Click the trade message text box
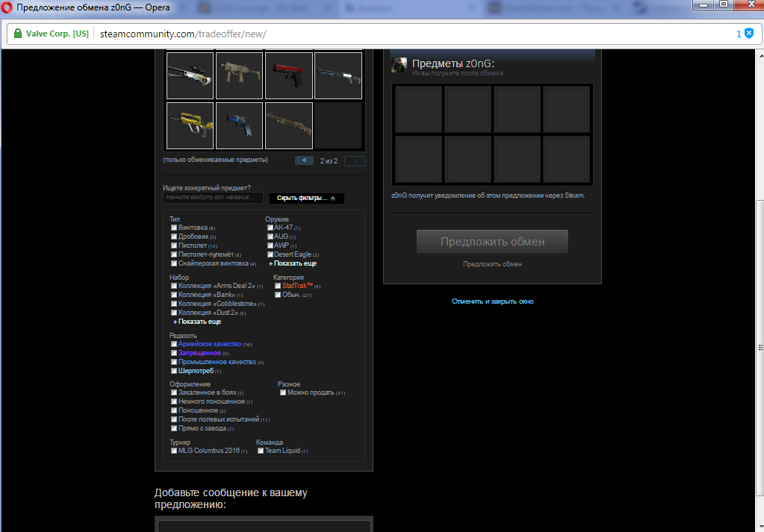 [264, 526]
